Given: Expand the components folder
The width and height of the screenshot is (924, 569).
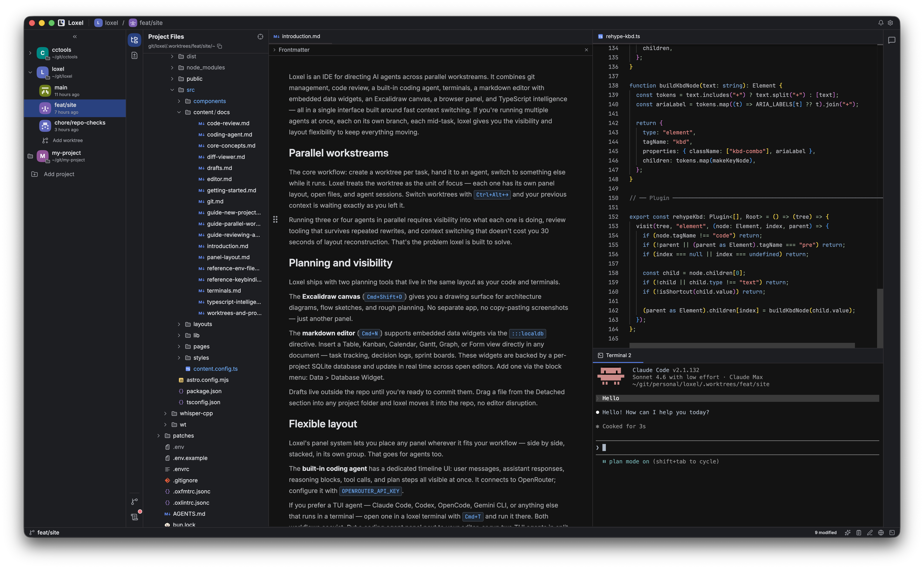Looking at the screenshot, I should click(179, 101).
